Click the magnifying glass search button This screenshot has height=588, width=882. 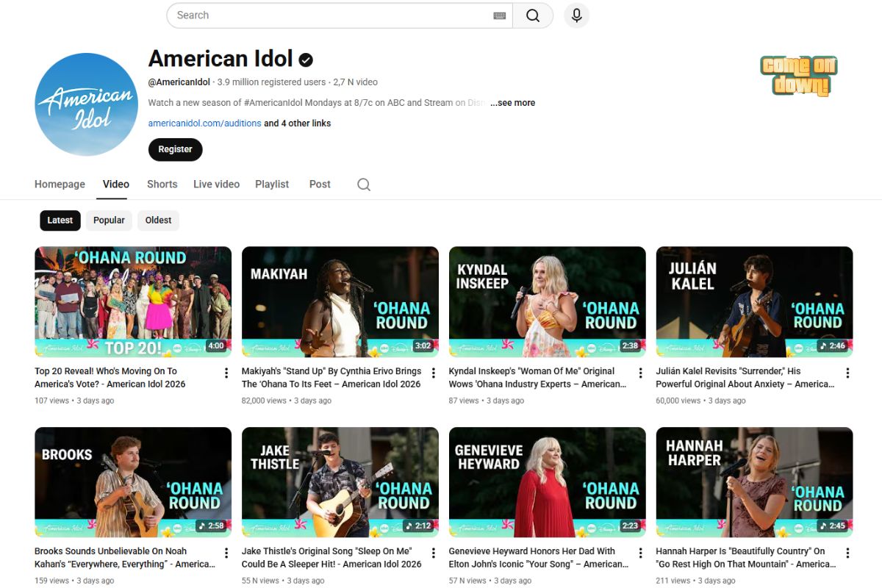pos(533,15)
